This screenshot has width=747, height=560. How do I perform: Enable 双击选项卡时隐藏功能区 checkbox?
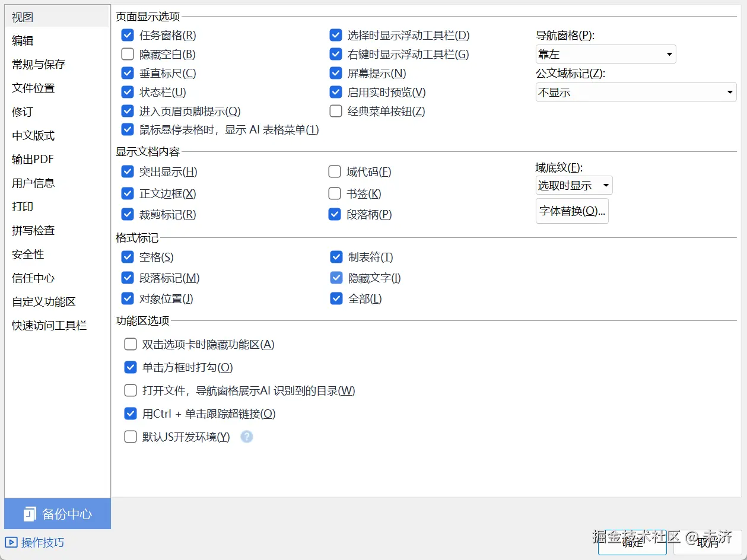pos(131,345)
